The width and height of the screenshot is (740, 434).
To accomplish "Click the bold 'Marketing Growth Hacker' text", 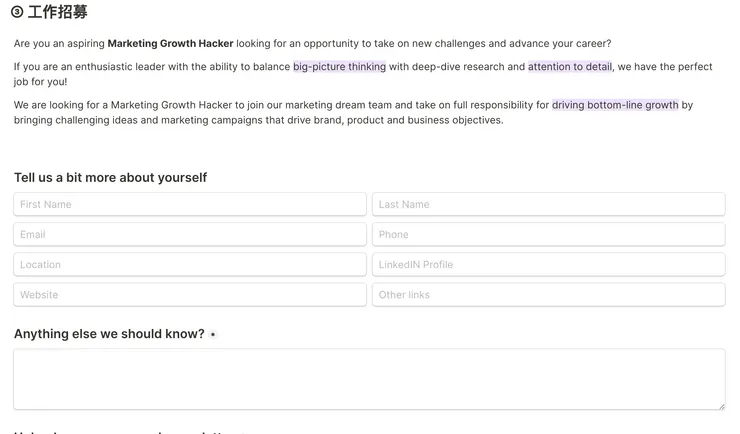I will (x=170, y=43).
